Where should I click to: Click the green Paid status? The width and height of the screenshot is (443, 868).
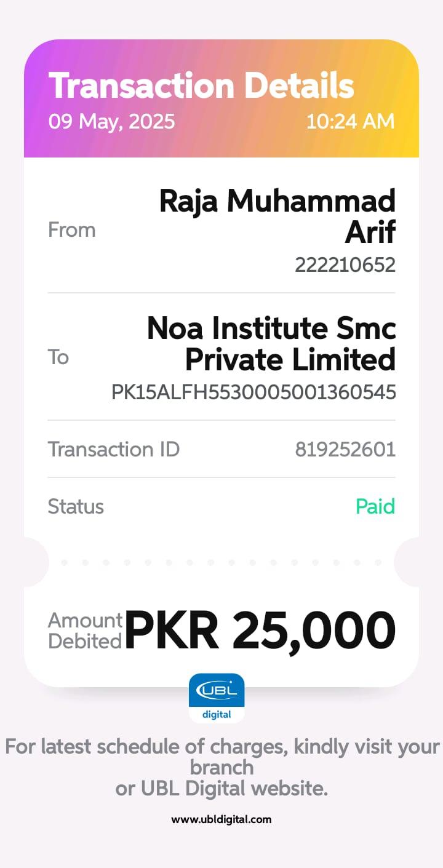[x=375, y=507]
